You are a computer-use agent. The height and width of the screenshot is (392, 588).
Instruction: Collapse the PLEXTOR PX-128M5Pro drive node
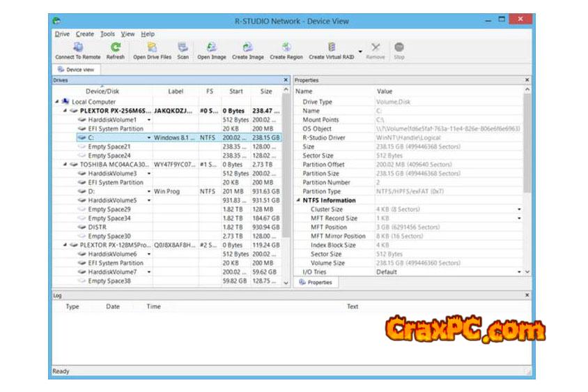[x=65, y=246]
